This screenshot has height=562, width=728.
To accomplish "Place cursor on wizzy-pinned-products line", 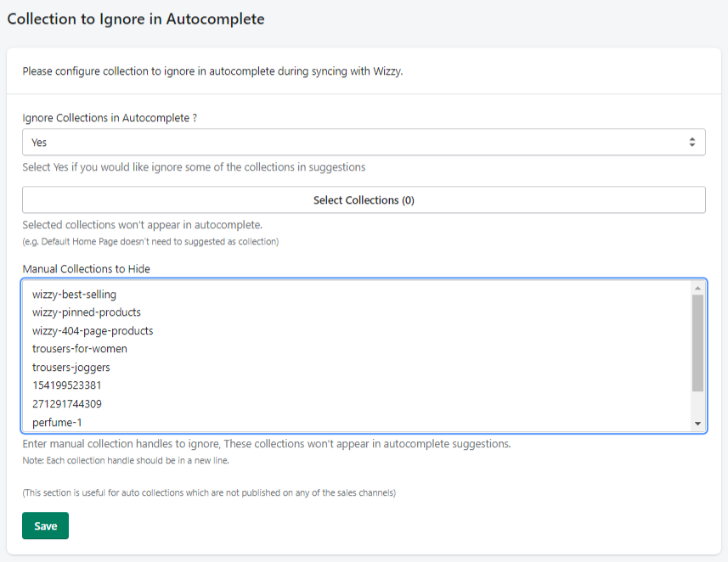I will point(87,312).
